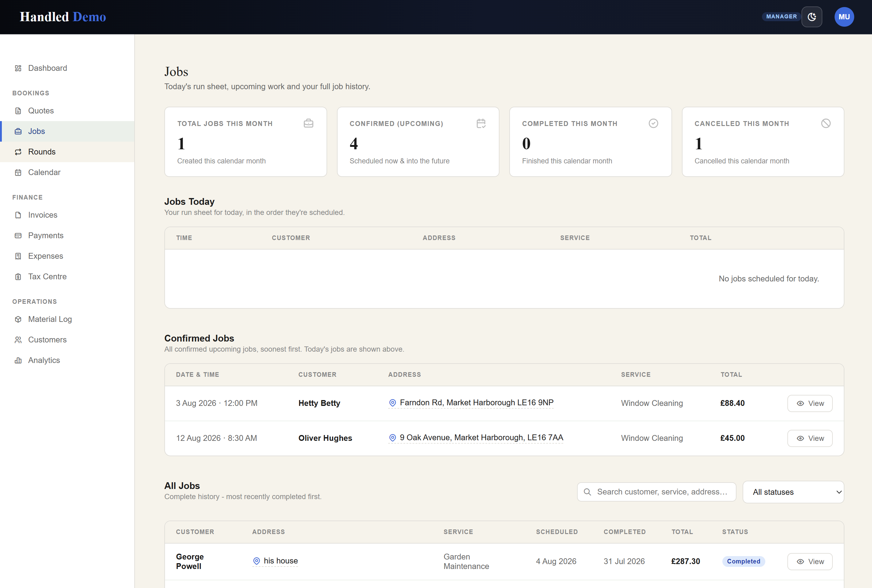Click Oliver Hughes customer name
The height and width of the screenshot is (588, 872).
click(x=325, y=438)
